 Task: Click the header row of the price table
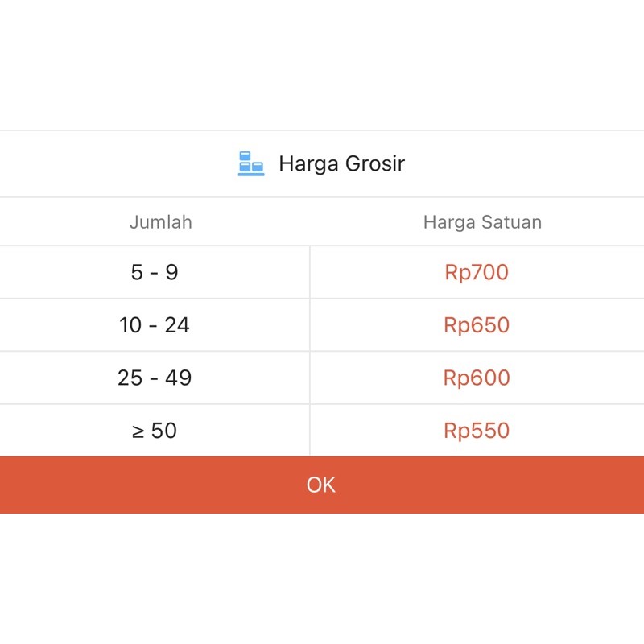pos(322,222)
